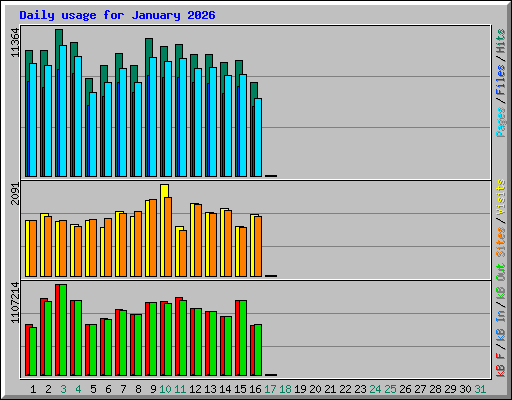This screenshot has height=400, width=512.
Task: Click day 5 on the x-axis
Action: (x=93, y=389)
